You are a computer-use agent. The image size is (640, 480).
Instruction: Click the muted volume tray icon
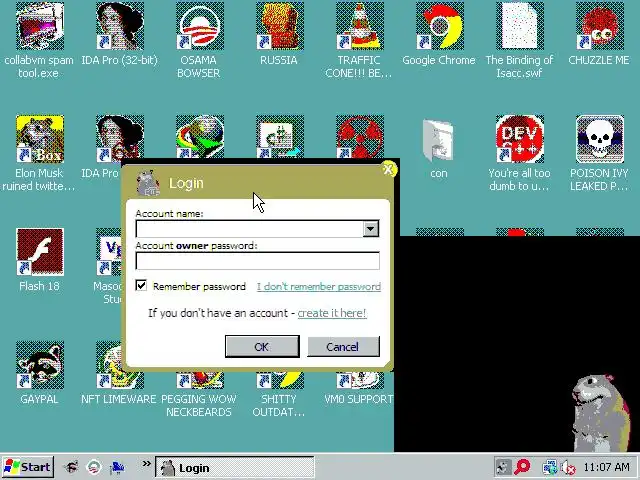pyautogui.click(x=568, y=467)
